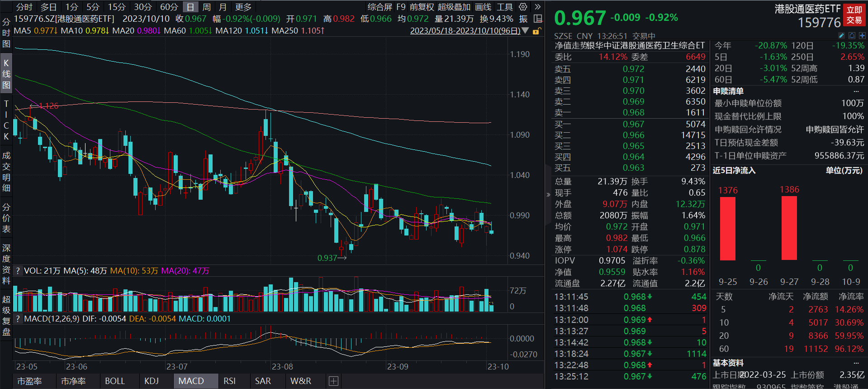Select the 1分 period
The image size is (868, 389).
tap(72, 7)
